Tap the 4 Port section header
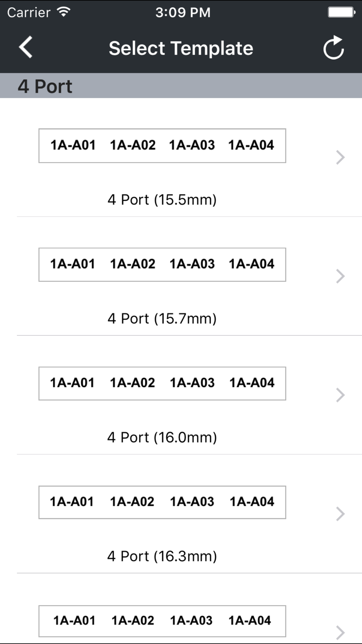Screen dimensions: 362x644 click(45, 86)
